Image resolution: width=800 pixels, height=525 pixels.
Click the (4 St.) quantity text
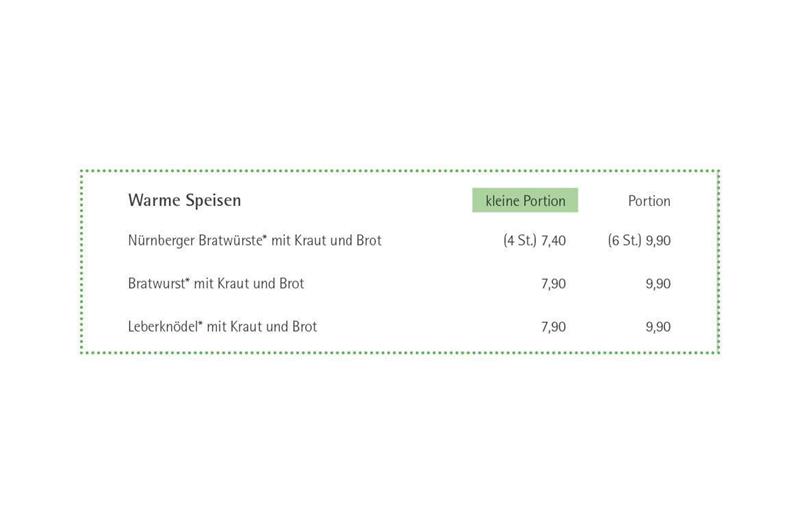point(520,240)
